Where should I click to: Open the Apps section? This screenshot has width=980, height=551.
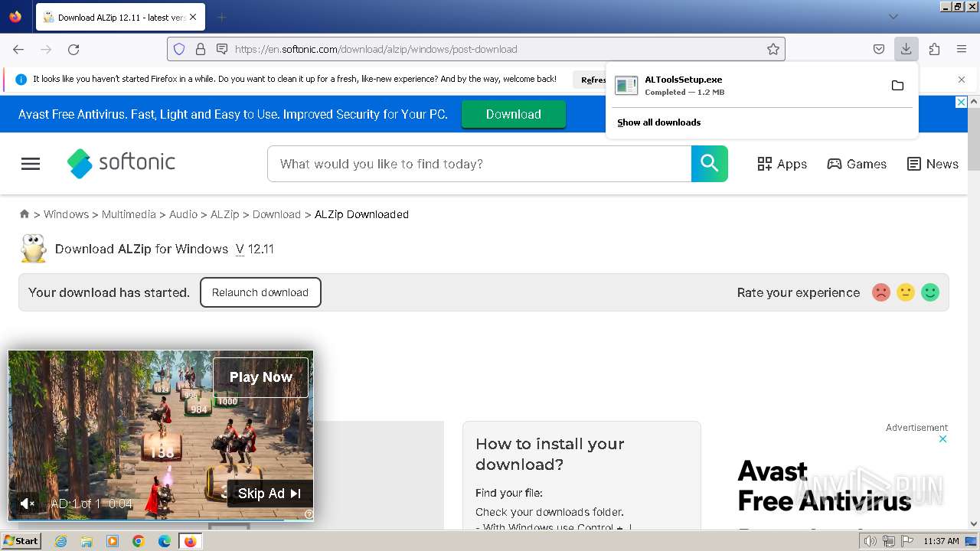782,164
